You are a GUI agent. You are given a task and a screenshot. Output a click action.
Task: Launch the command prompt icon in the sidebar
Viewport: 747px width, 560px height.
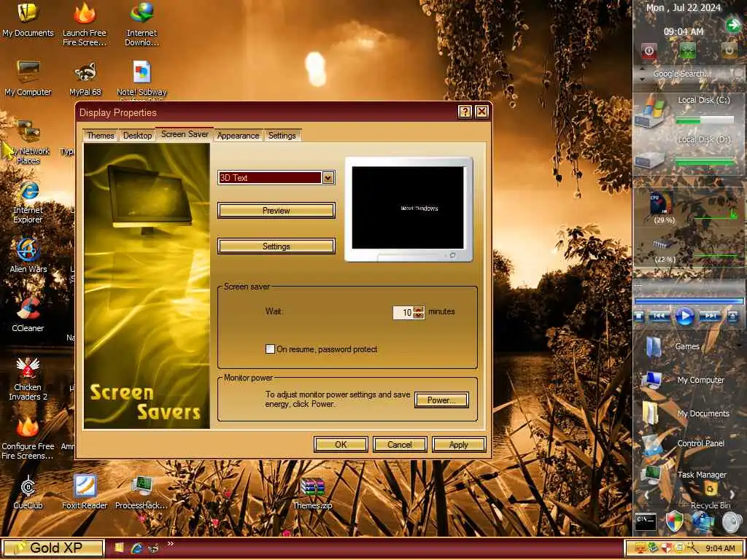(646, 522)
